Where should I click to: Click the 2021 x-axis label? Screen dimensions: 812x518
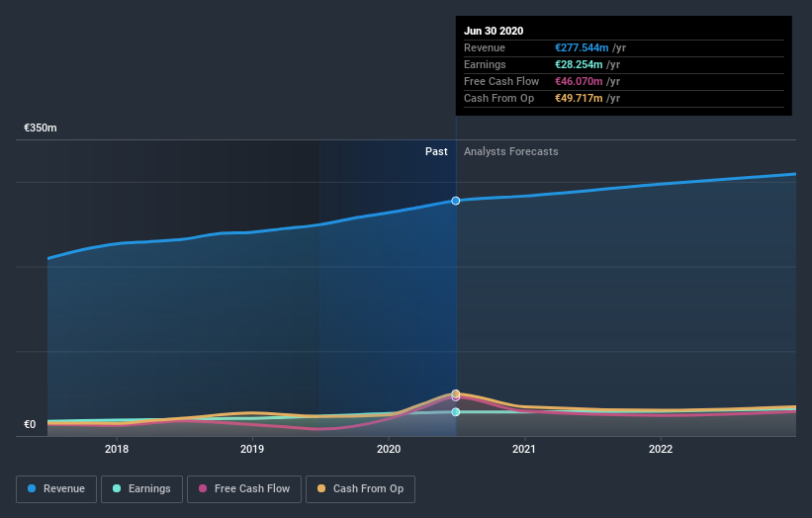(x=524, y=449)
